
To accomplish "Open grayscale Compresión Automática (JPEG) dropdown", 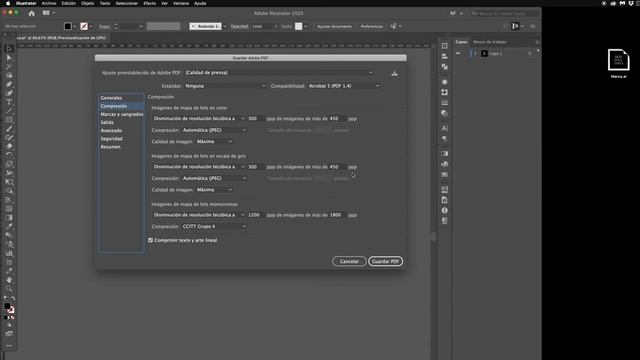I will tap(214, 178).
